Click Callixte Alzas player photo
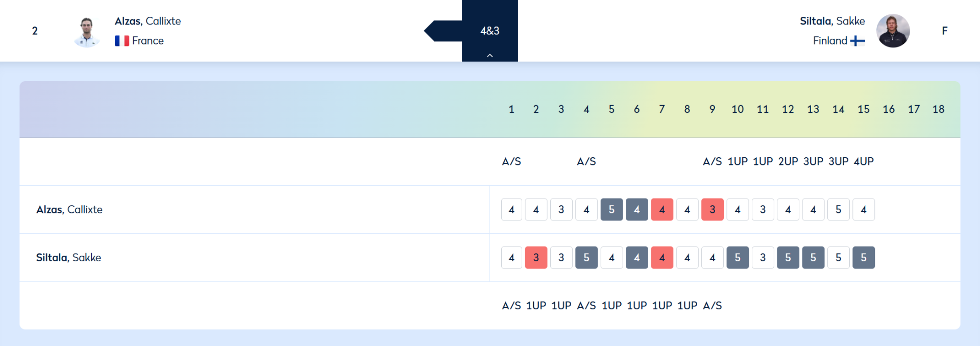980x346 pixels. 87,31
